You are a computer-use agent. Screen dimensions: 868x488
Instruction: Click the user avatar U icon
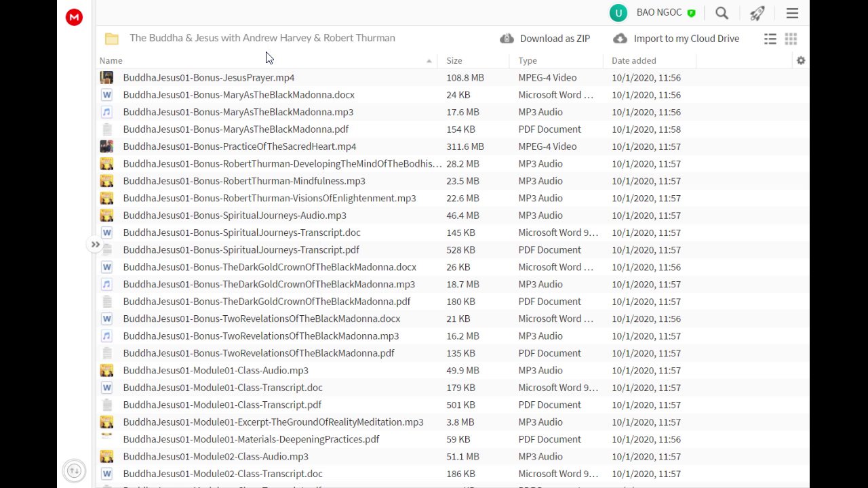(x=618, y=13)
